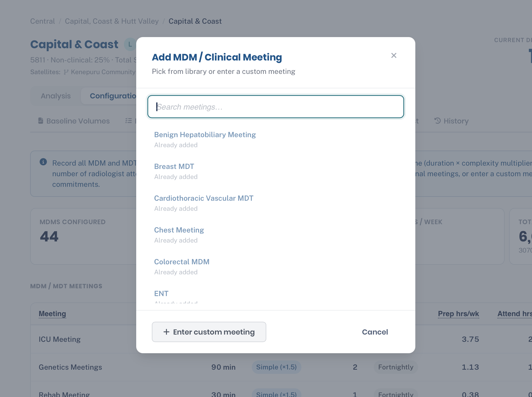Click Rehab Meeting 30 min duration
Viewport: 532px width, 397px height.
[x=223, y=394]
